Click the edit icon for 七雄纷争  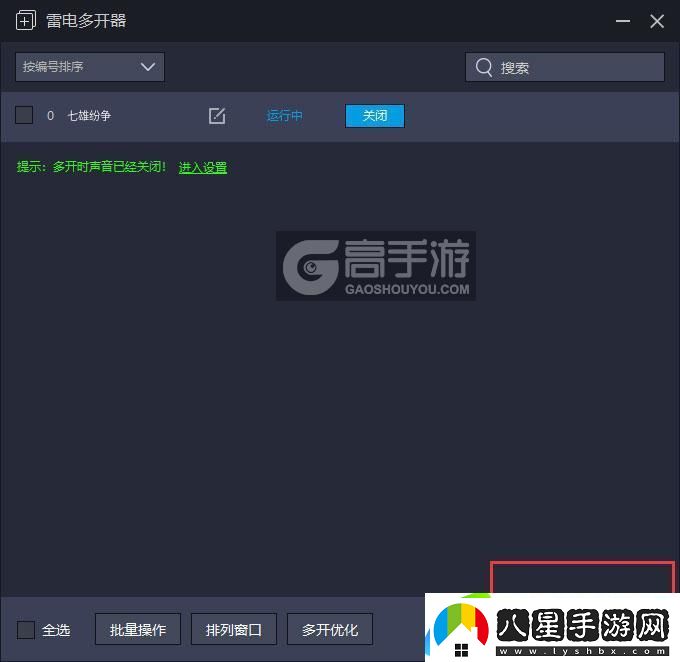pyautogui.click(x=217, y=115)
